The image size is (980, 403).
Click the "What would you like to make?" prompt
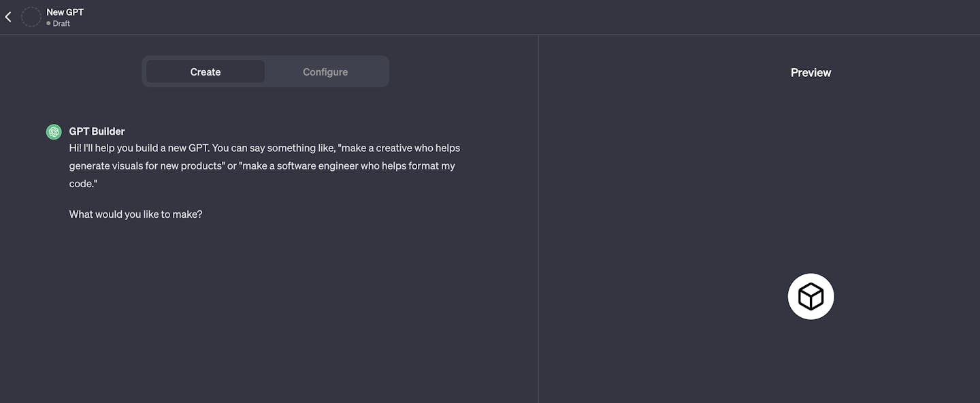135,214
